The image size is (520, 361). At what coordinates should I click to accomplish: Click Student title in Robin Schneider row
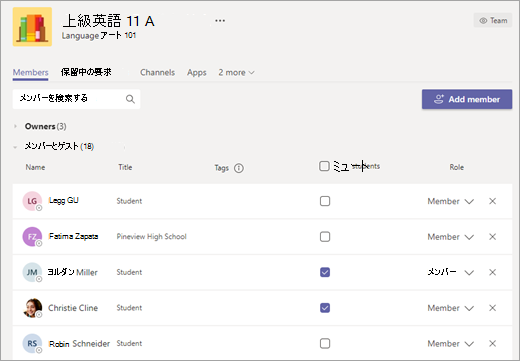click(x=129, y=343)
